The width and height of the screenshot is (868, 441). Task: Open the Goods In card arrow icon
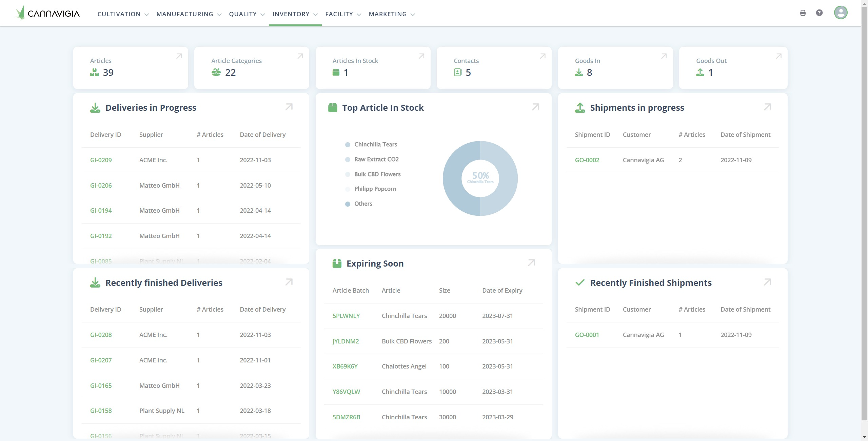(664, 56)
